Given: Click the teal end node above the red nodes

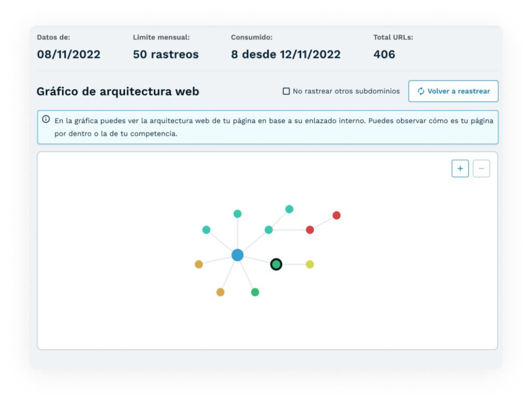Looking at the screenshot, I should (289, 209).
